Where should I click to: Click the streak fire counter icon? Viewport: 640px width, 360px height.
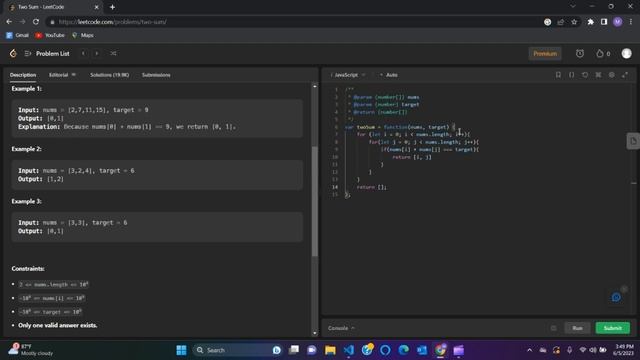(603, 53)
